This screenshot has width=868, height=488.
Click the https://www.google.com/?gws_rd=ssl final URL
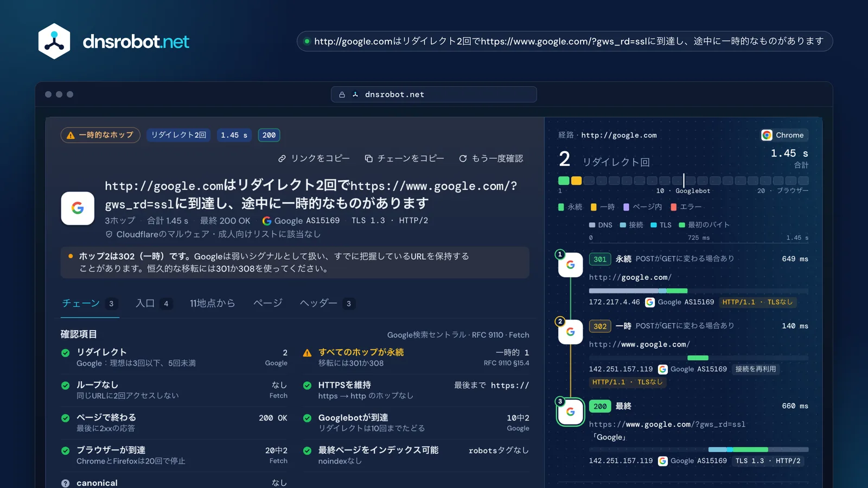coord(667,425)
